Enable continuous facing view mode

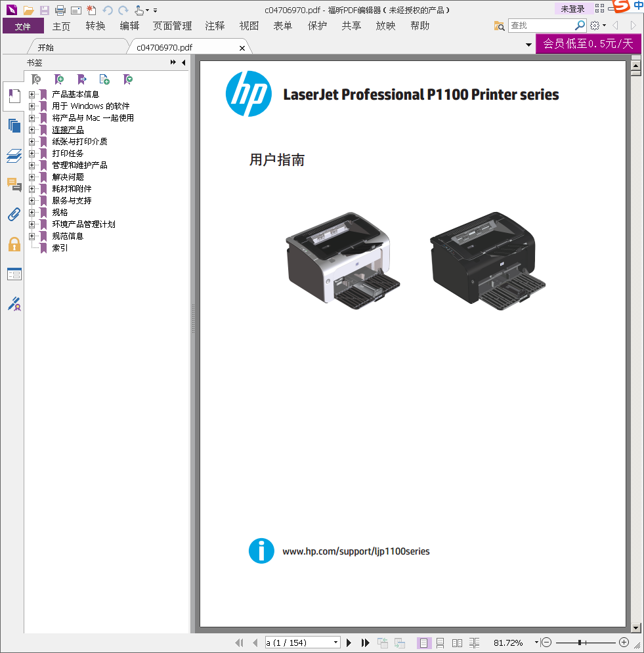[474, 643]
